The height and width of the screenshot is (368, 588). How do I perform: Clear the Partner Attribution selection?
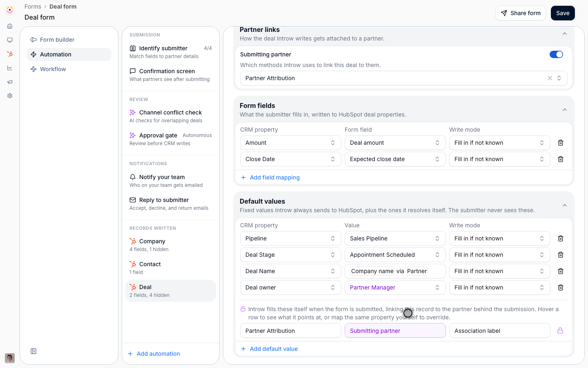pyautogui.click(x=550, y=78)
